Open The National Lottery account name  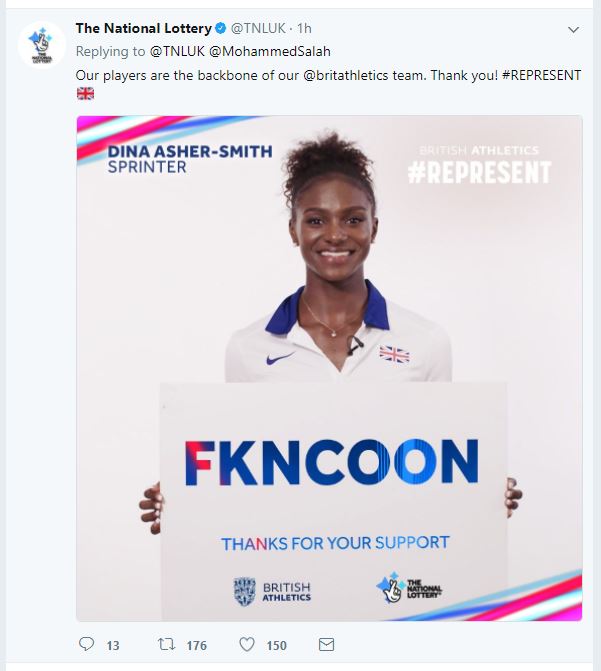pyautogui.click(x=144, y=28)
